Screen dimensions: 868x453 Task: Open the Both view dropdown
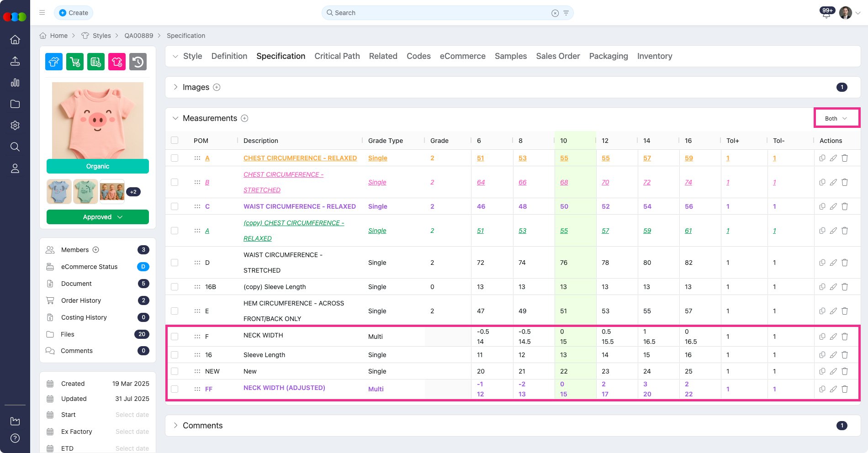836,118
